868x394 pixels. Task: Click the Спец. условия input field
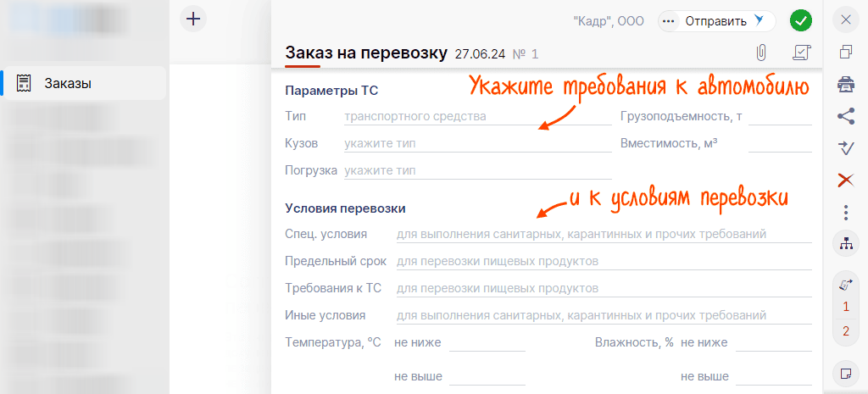point(604,234)
